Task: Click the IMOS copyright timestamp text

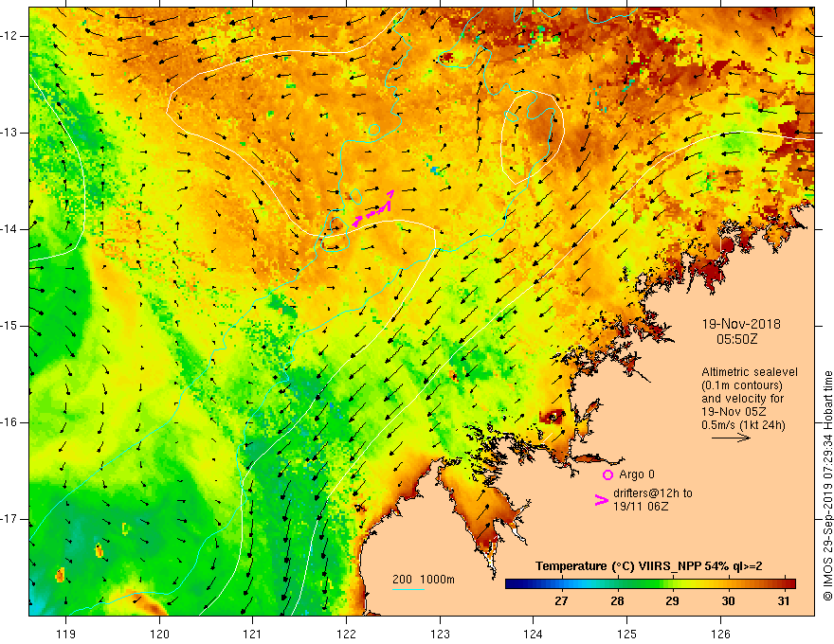Action: (x=827, y=486)
